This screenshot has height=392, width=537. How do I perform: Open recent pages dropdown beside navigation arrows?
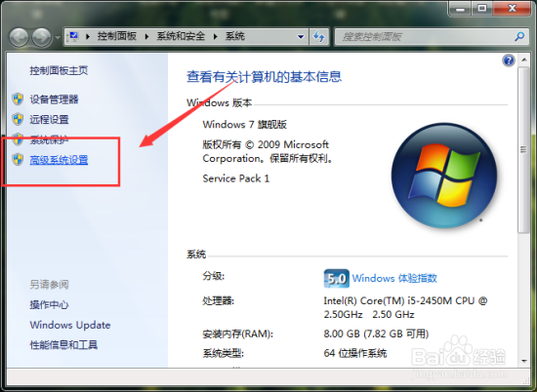[58, 37]
